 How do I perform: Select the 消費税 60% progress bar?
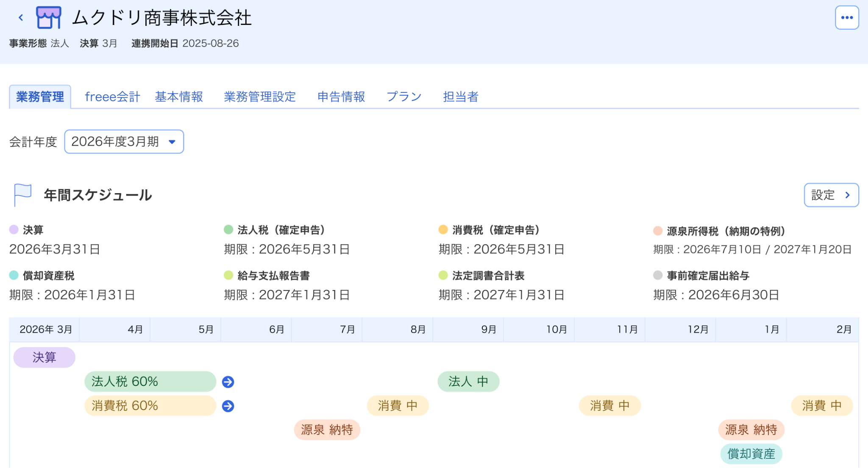[150, 406]
